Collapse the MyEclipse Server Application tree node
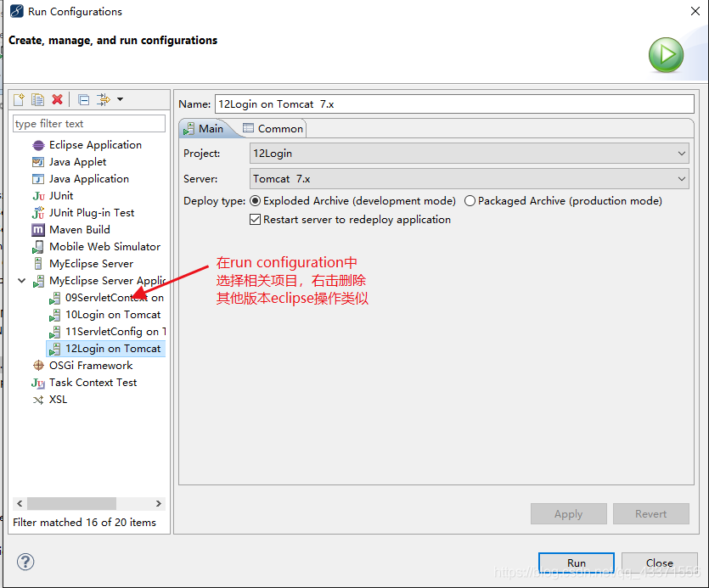 pyautogui.click(x=21, y=281)
